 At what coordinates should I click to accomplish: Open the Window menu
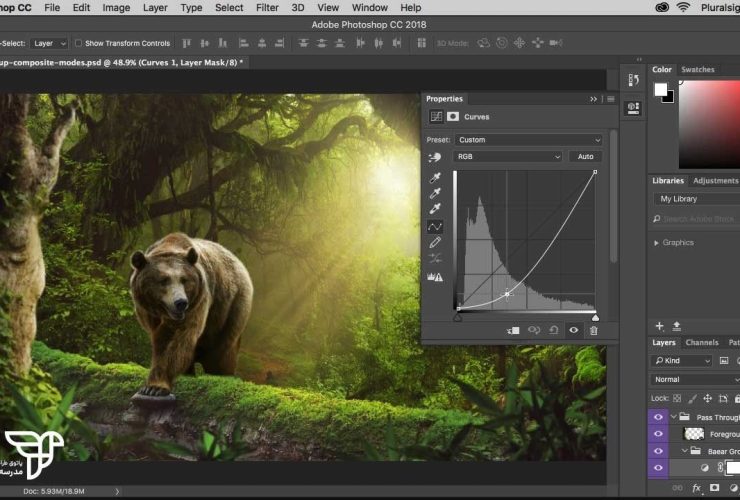(x=370, y=8)
